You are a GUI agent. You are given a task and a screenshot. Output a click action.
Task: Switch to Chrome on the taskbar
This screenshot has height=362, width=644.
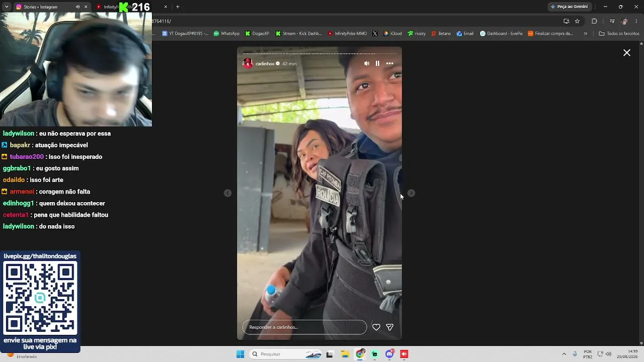(x=360, y=354)
